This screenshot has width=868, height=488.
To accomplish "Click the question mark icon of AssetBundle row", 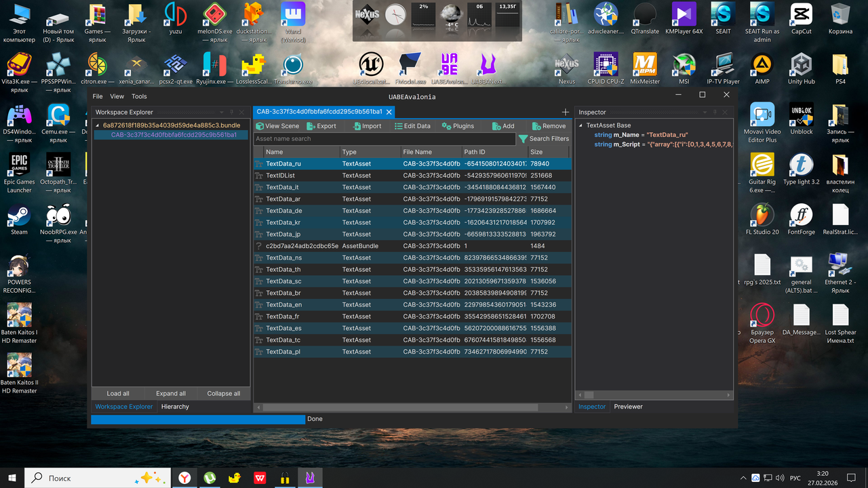I will pyautogui.click(x=258, y=246).
